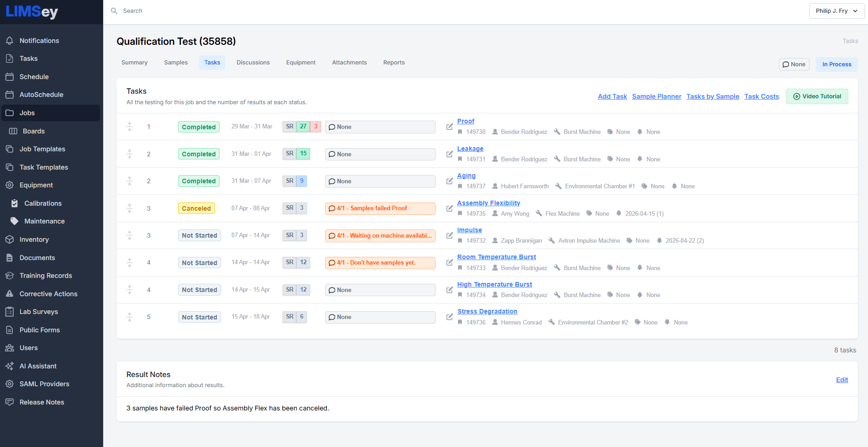Open the Philip J. Fry user dropdown
The height and width of the screenshot is (447, 868).
(x=836, y=11)
